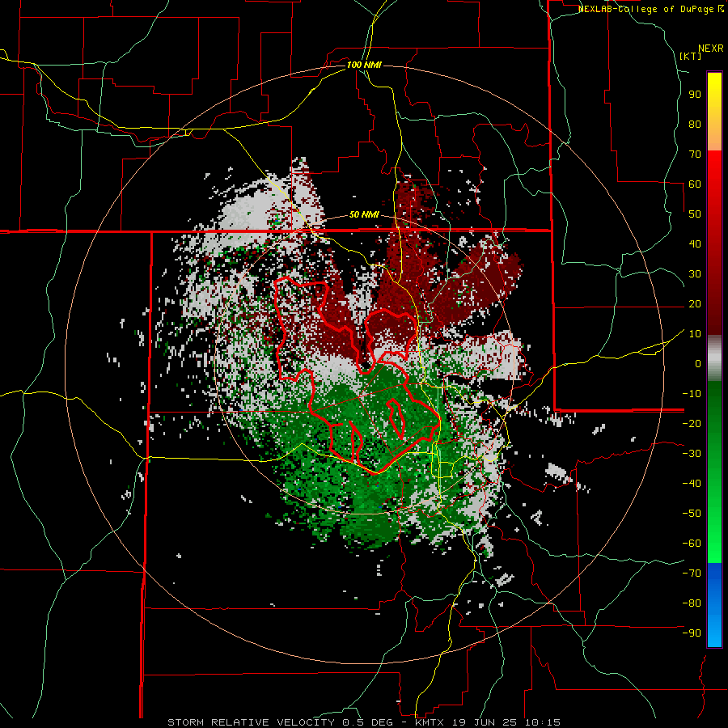Click the STORM RELATIVE VELOCITY caption text
Image resolution: width=728 pixels, height=728 pixels.
click(251, 722)
